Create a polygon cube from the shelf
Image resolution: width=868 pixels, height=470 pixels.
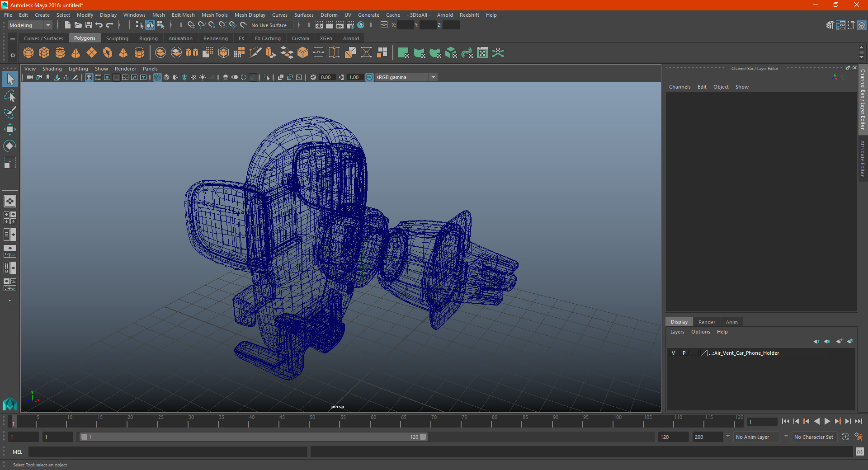pos(44,53)
